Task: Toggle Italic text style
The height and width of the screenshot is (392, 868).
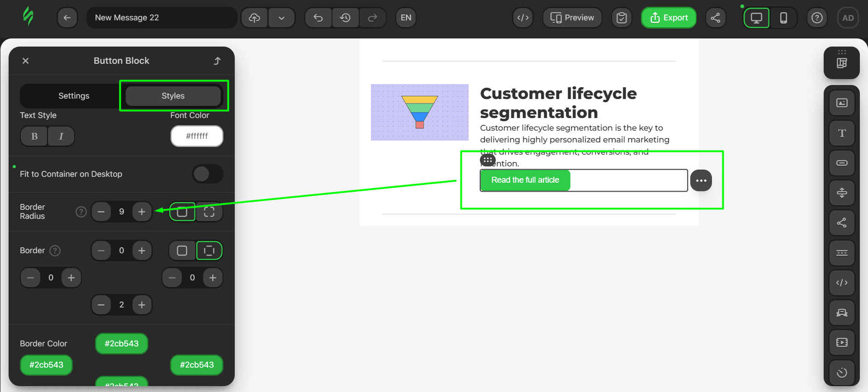Action: click(61, 136)
